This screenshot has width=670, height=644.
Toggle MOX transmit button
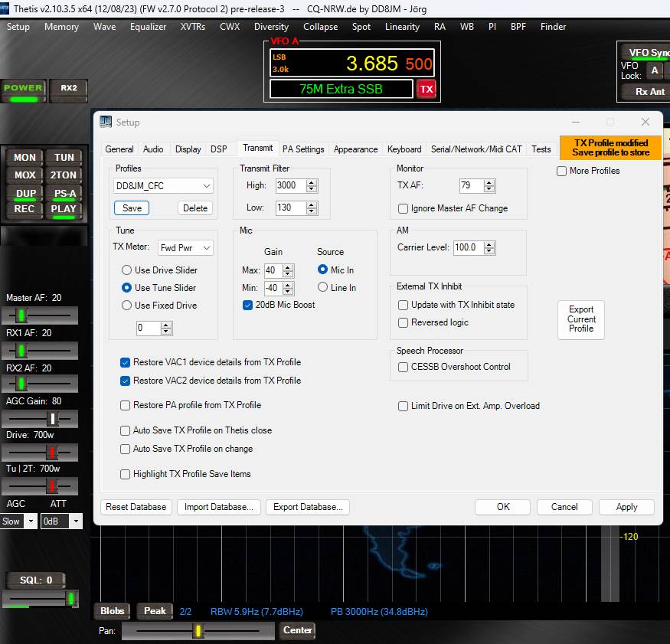point(25,175)
